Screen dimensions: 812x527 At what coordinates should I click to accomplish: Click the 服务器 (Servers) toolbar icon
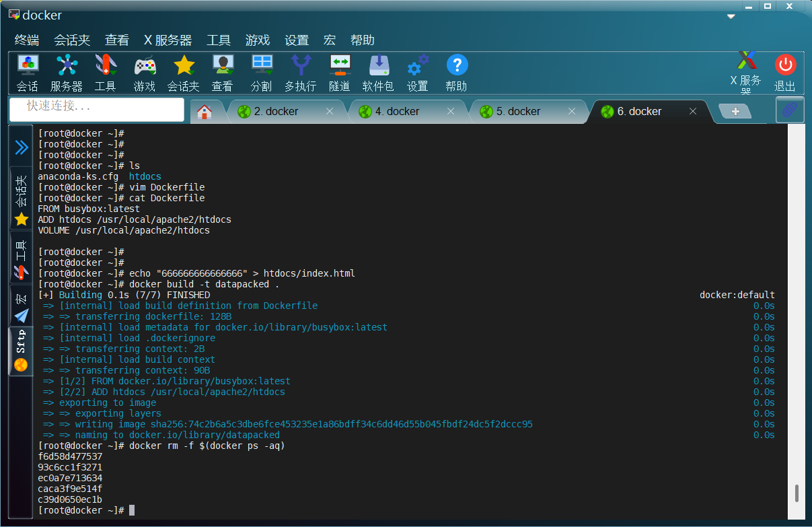66,73
